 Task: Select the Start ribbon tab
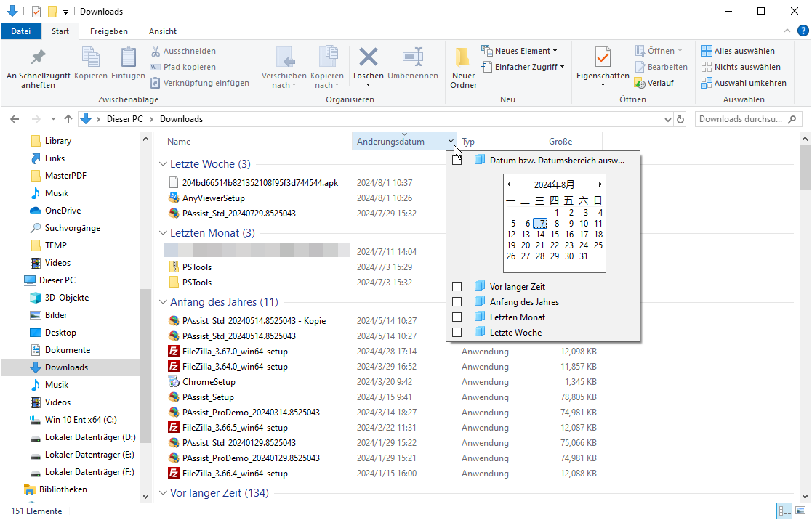[x=60, y=31]
